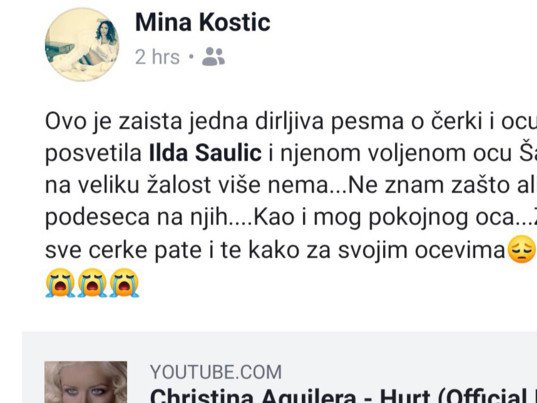Click the friends audience icon beside 2 hrs
This screenshot has width=537, height=403.
click(x=213, y=56)
